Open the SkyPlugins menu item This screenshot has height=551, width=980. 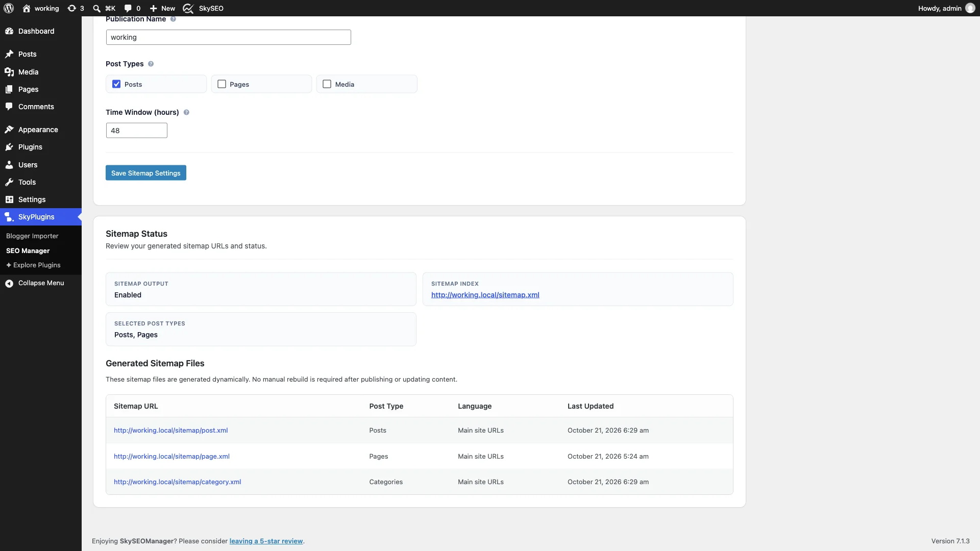[x=41, y=217]
